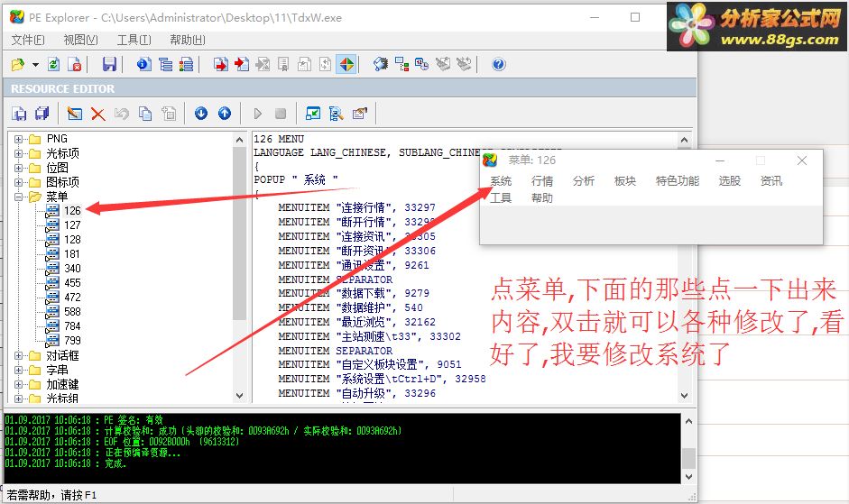Delete resource with the red X icon
The width and height of the screenshot is (849, 504).
pos(98,114)
